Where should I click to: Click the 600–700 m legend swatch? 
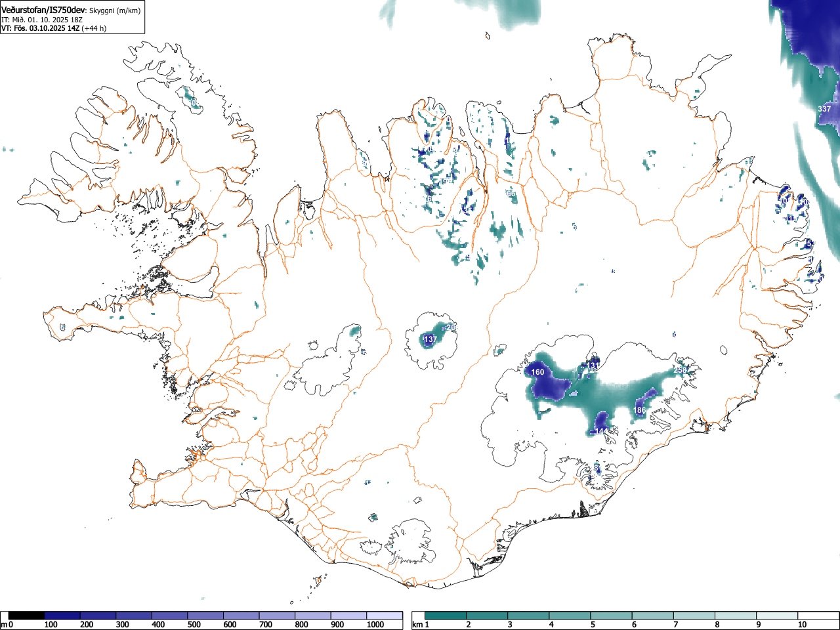click(x=241, y=616)
